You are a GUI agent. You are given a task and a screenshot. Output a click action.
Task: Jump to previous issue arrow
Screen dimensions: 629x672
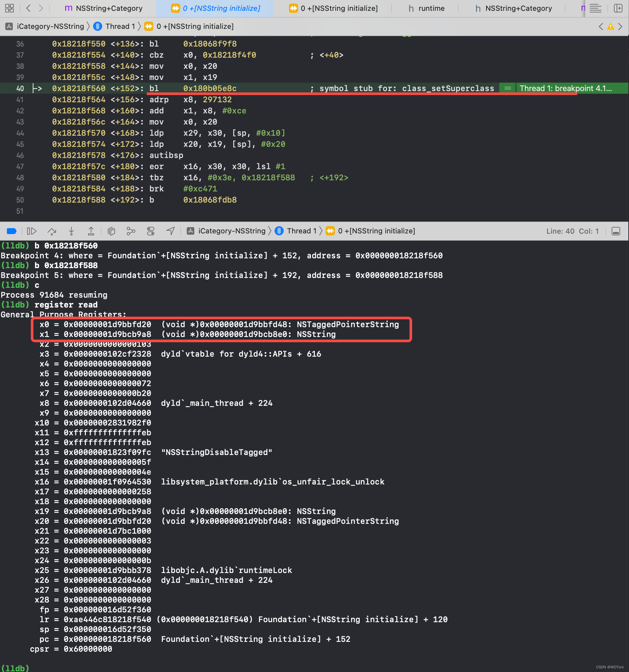(600, 26)
